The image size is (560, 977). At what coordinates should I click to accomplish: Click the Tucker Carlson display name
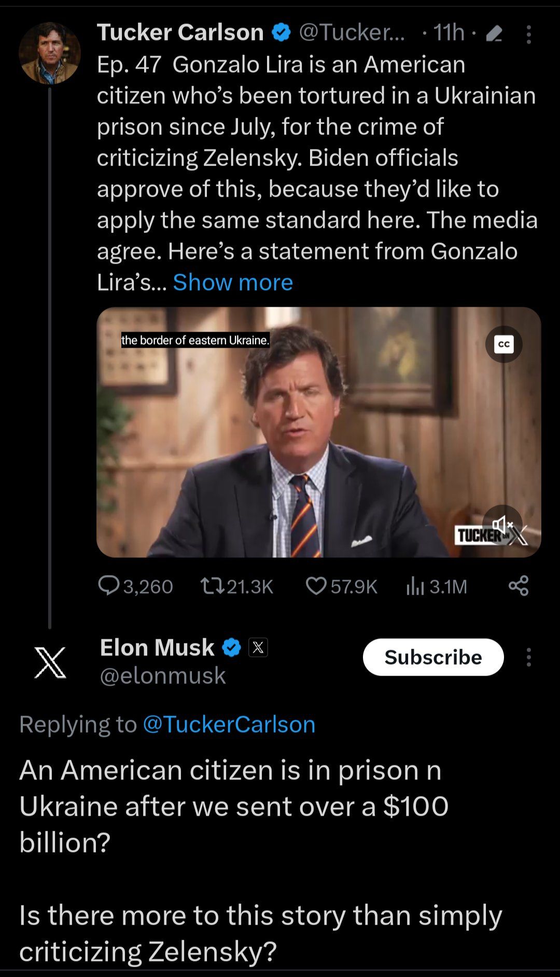[180, 33]
